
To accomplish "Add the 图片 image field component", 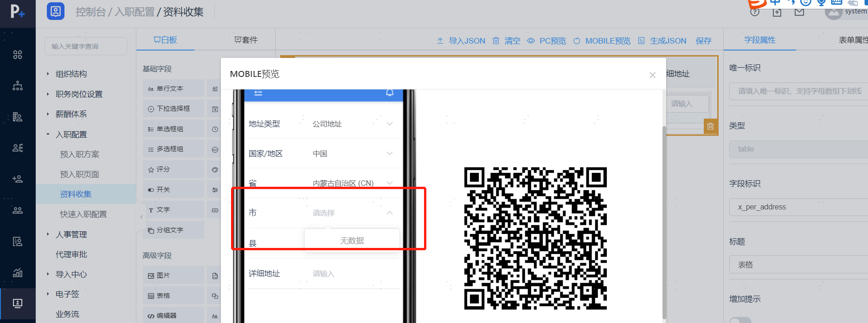I will (x=174, y=275).
